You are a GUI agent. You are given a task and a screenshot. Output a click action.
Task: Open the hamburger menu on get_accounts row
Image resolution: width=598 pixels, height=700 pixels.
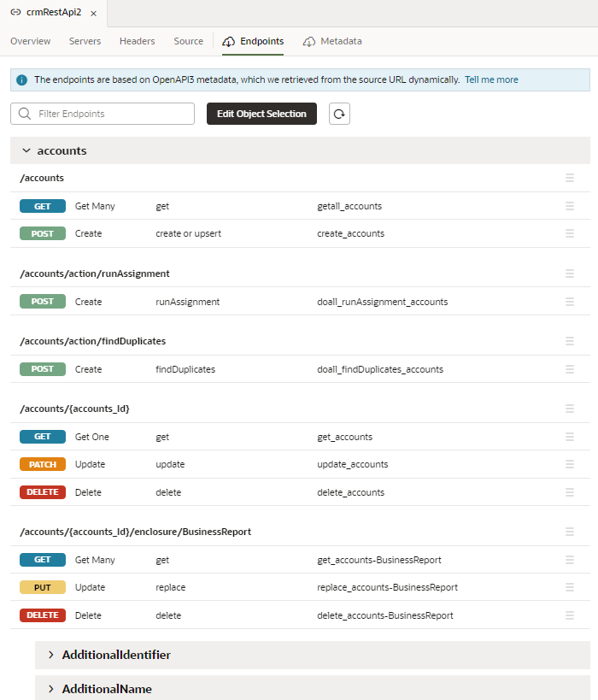[570, 436]
